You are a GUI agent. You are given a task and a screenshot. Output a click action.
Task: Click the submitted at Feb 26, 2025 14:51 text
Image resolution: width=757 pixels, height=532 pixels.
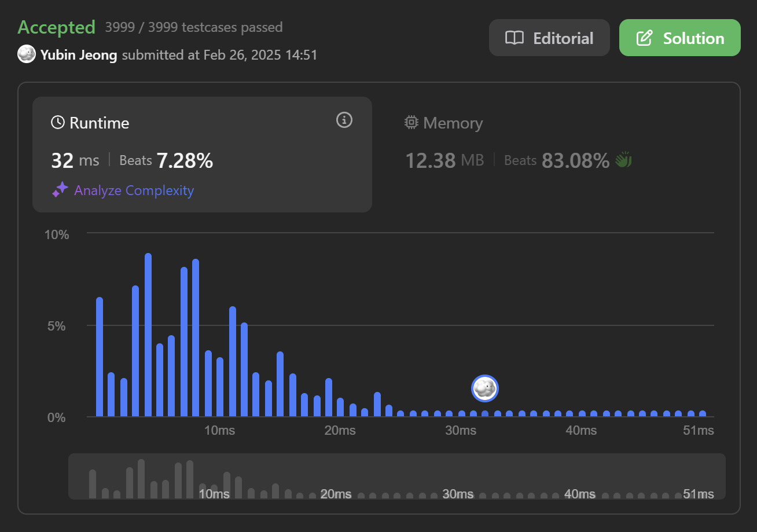(219, 55)
